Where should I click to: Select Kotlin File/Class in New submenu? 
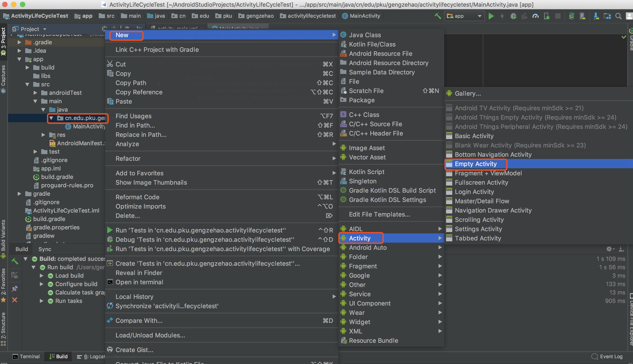pos(391,44)
